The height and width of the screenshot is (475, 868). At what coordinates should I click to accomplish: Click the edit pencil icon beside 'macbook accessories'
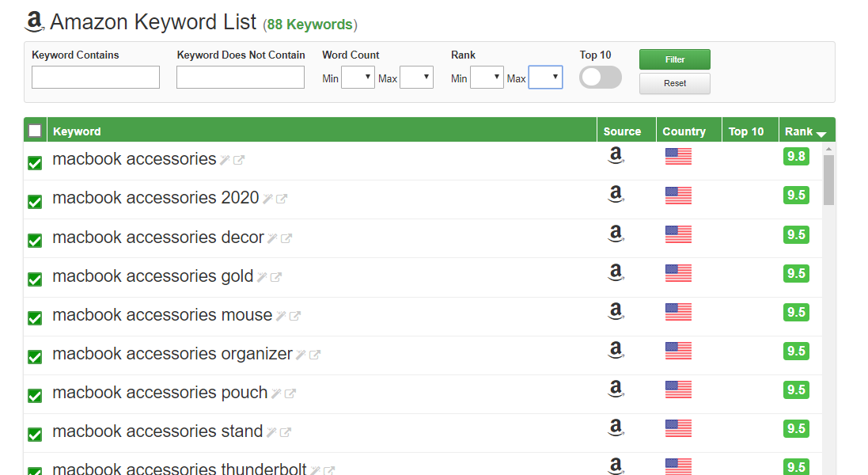click(225, 160)
